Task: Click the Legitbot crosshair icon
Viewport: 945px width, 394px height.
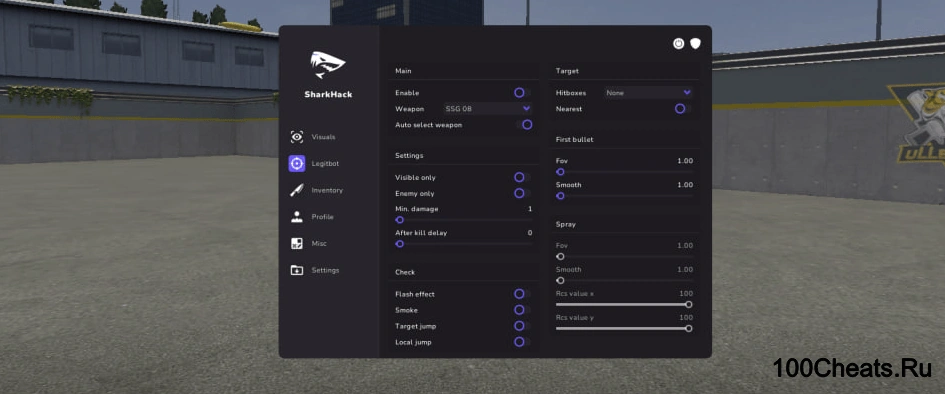Action: (297, 163)
